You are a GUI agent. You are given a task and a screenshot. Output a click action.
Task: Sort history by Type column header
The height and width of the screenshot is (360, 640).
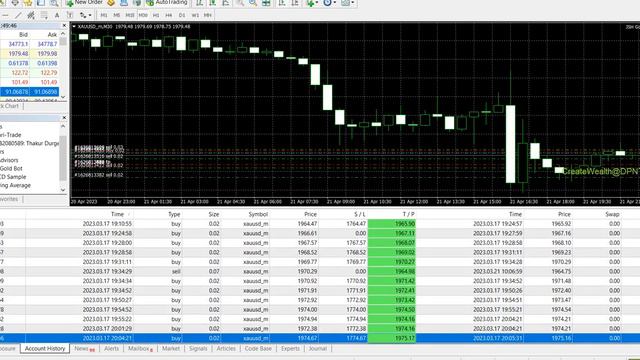click(174, 214)
